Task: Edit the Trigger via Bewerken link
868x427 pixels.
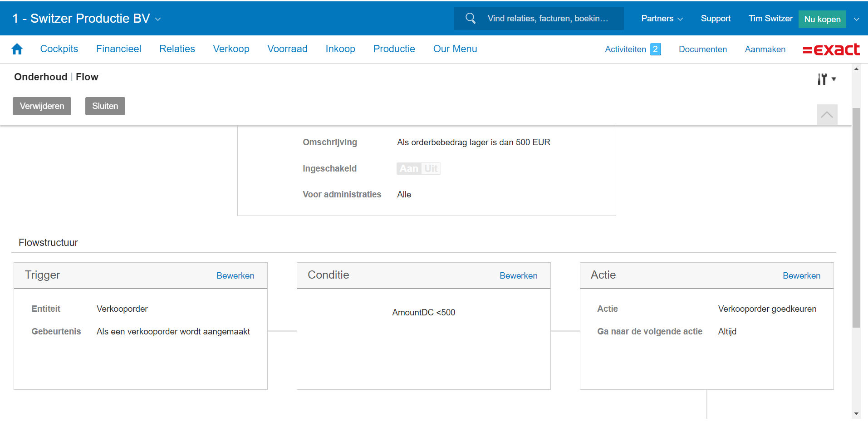Action: [x=235, y=276]
